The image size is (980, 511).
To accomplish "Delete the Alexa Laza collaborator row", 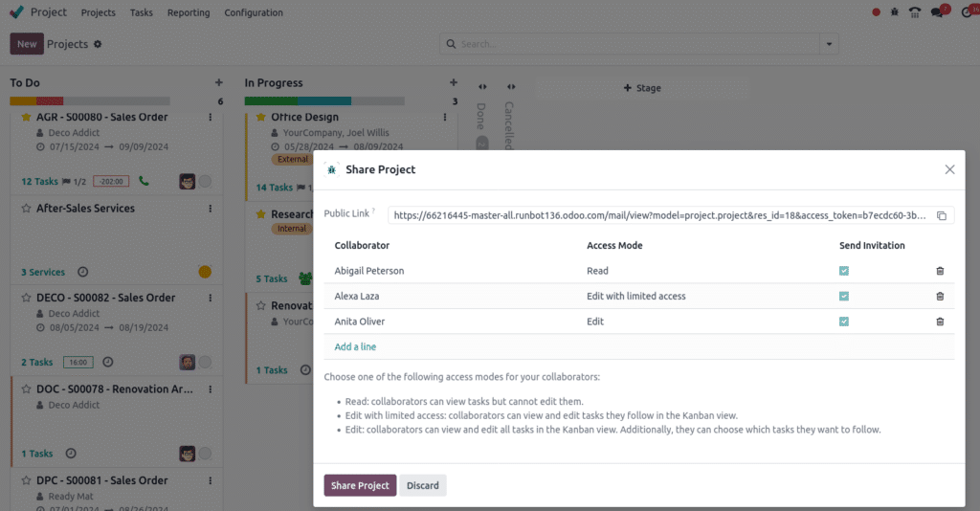I will click(x=940, y=296).
